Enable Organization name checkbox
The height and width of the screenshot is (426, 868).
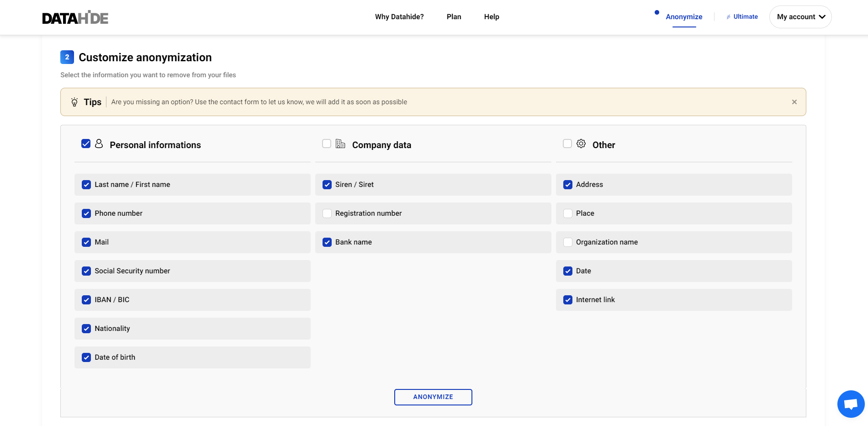[x=568, y=242]
